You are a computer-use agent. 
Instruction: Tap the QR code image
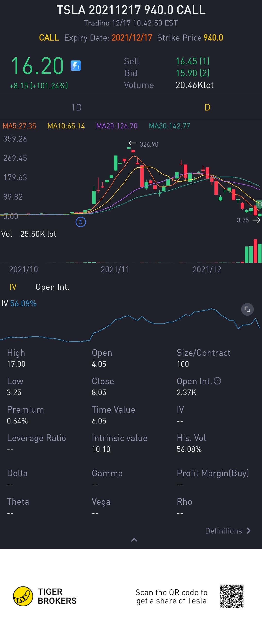tap(231, 596)
